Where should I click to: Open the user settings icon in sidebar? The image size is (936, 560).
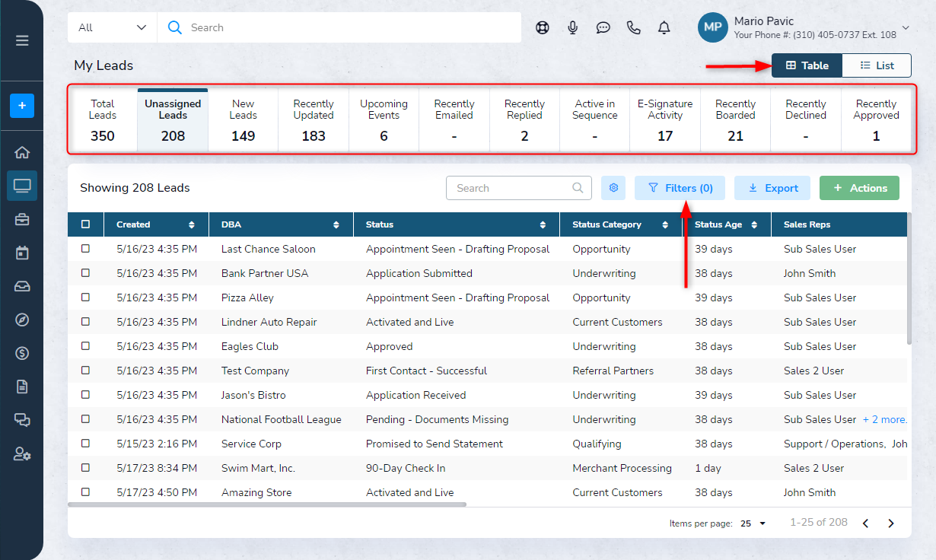(22, 453)
